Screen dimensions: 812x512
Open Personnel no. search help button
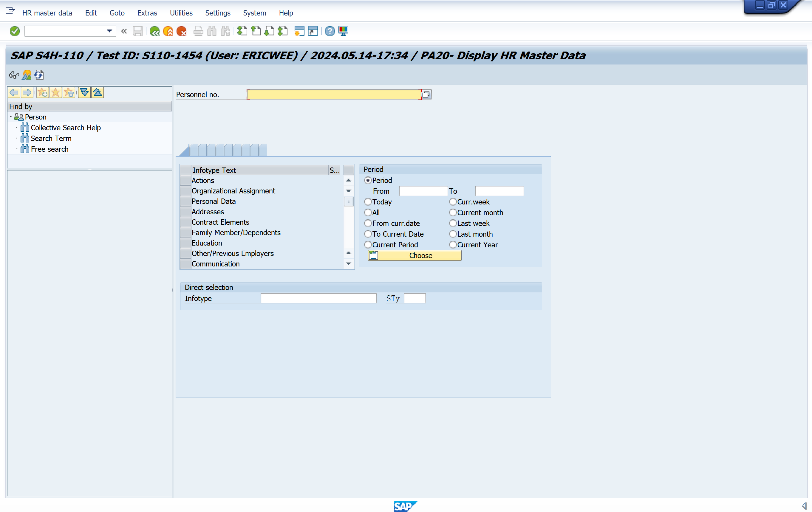click(x=426, y=94)
